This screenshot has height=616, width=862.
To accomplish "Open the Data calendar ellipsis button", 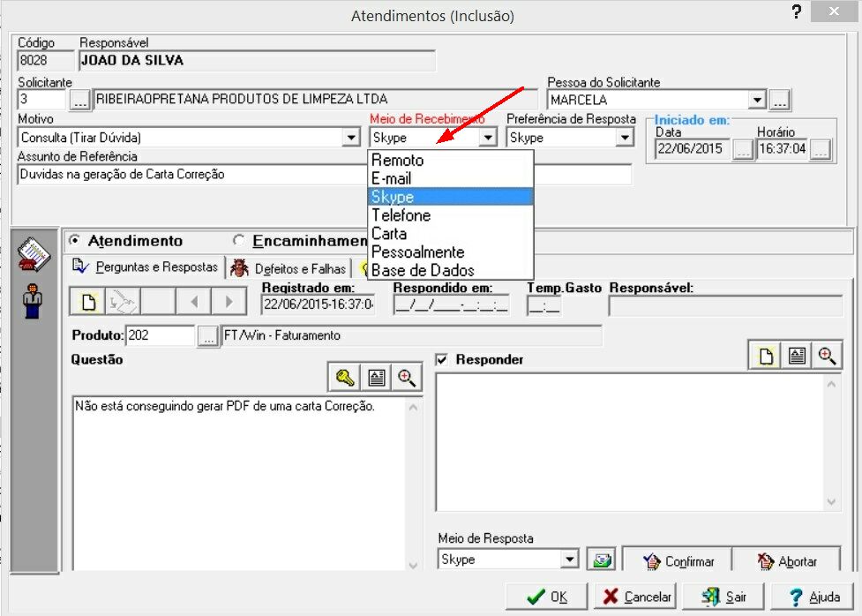I will point(743,149).
